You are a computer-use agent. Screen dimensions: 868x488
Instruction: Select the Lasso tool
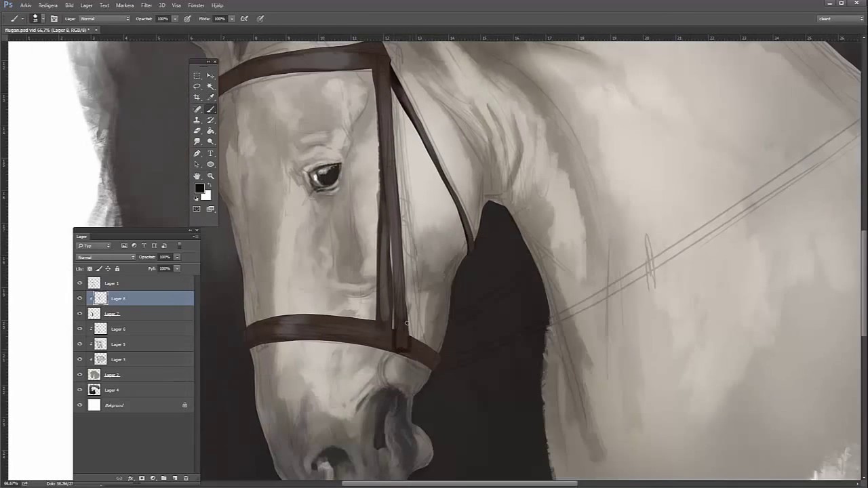(x=197, y=87)
